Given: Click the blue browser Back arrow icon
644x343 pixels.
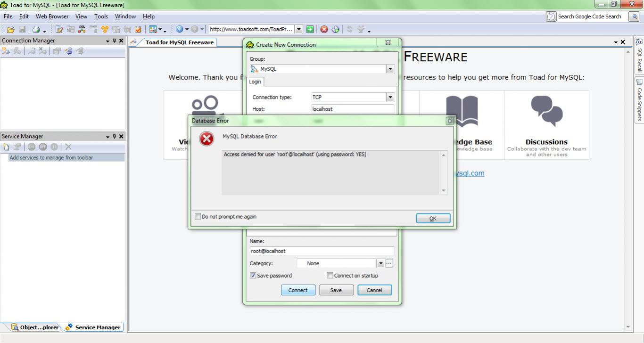Looking at the screenshot, I should [179, 29].
